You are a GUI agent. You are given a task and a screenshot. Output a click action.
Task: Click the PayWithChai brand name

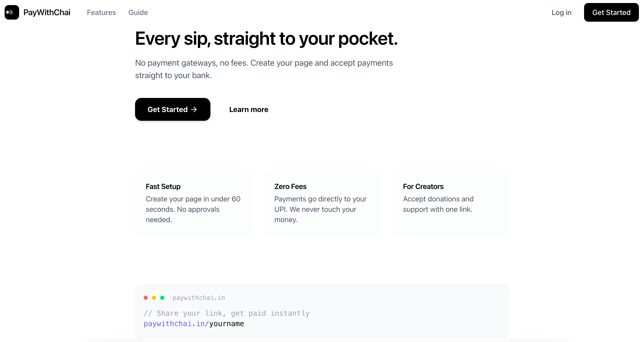(x=47, y=12)
